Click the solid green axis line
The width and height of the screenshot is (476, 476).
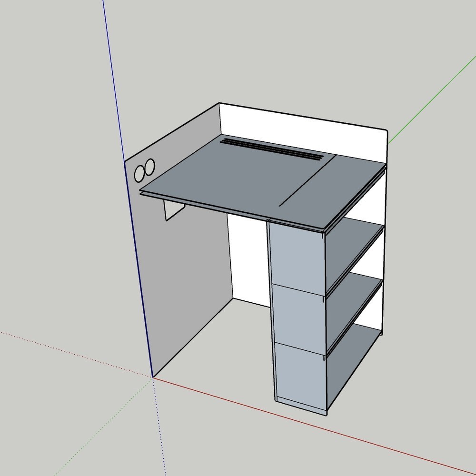pyautogui.click(x=432, y=99)
